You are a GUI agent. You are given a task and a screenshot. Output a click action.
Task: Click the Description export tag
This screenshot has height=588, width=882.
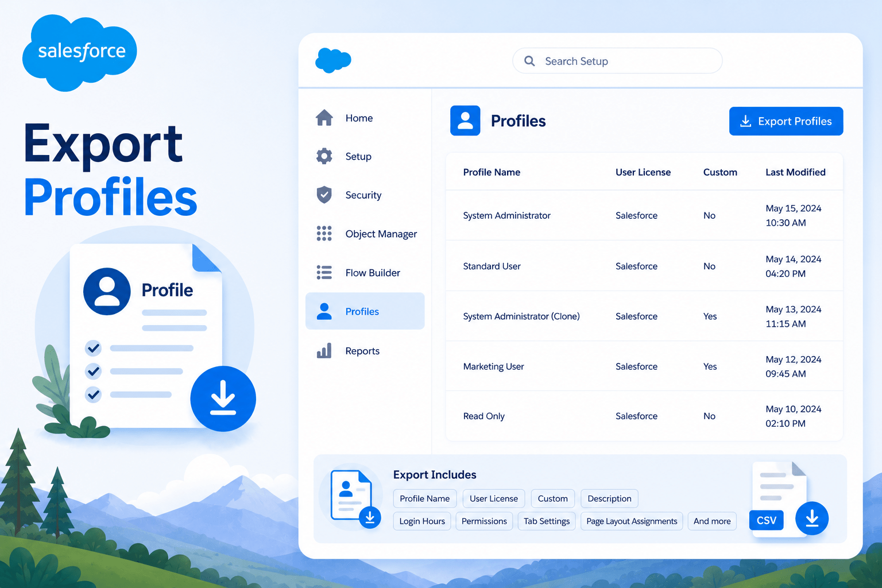click(x=609, y=498)
